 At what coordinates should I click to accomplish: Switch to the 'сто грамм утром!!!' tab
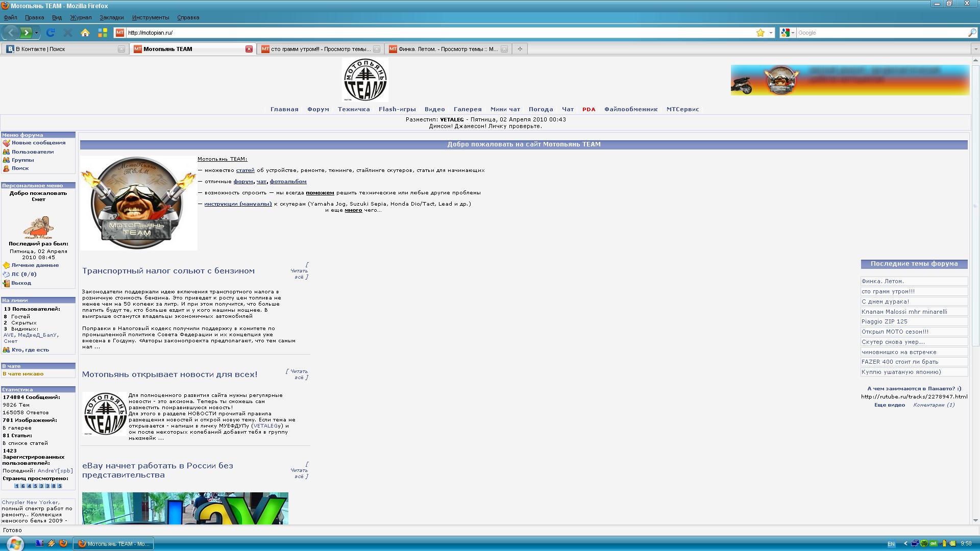[321, 49]
